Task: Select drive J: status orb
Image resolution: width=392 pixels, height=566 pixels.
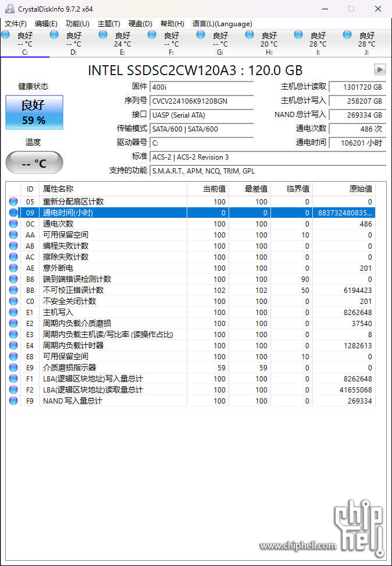Action: [x=348, y=36]
